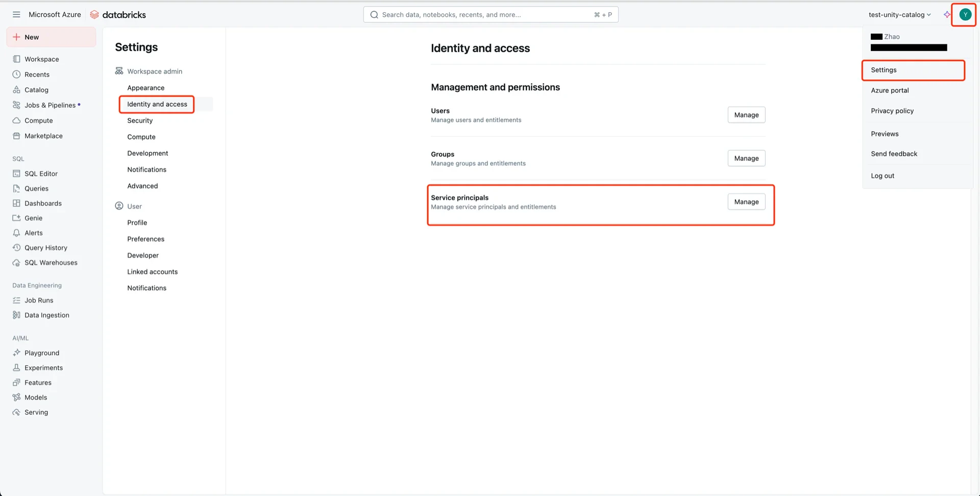The width and height of the screenshot is (980, 496).
Task: Open the Data Ingestion icon
Action: tap(16, 315)
